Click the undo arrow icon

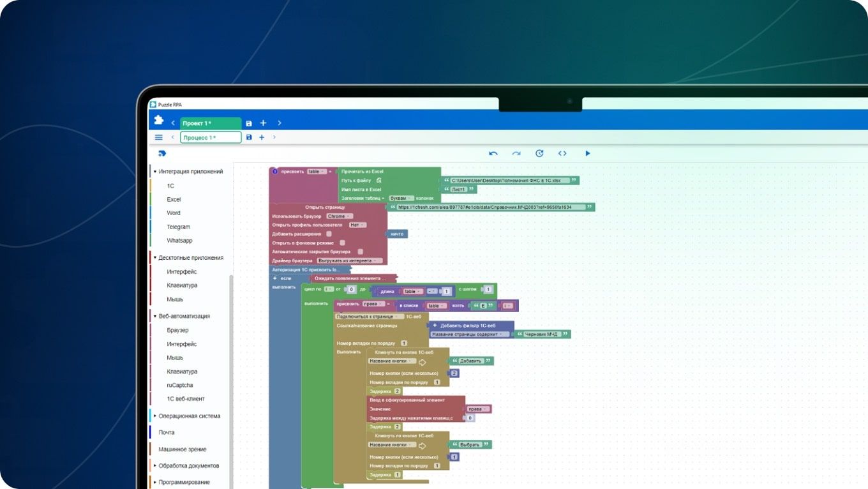coord(493,153)
